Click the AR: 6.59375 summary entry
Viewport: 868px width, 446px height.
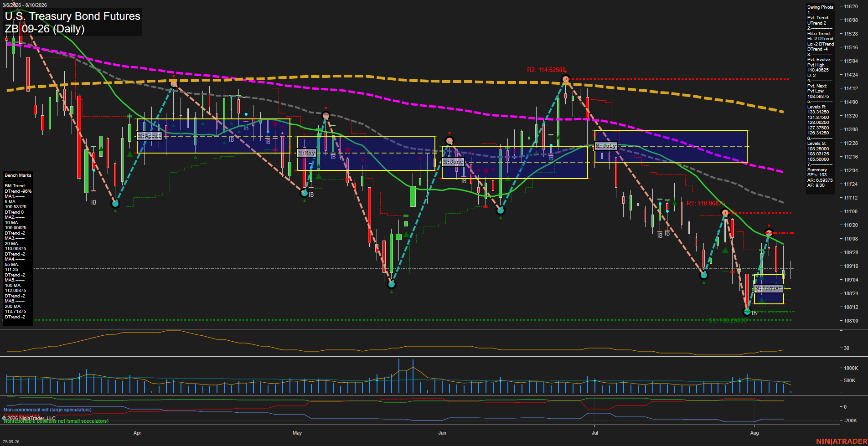coord(820,180)
